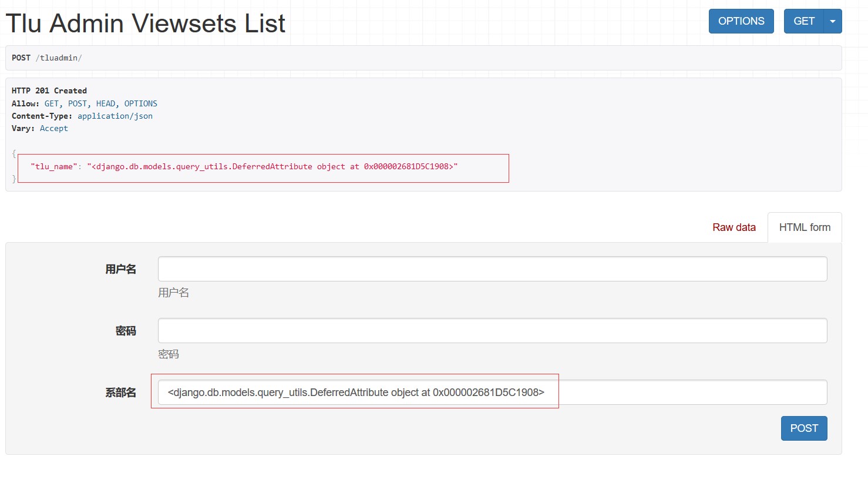This screenshot has width=868, height=483.
Task: Open the GET format dropdown caret
Action: tap(833, 21)
